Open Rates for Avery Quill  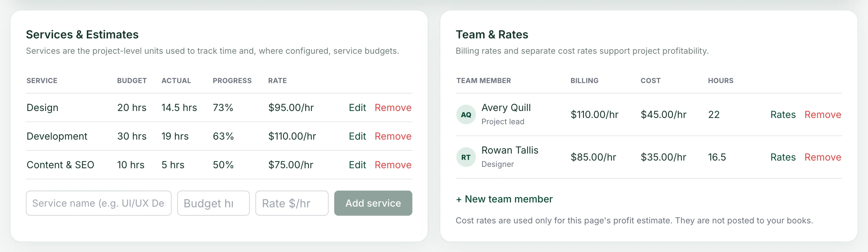coord(783,114)
